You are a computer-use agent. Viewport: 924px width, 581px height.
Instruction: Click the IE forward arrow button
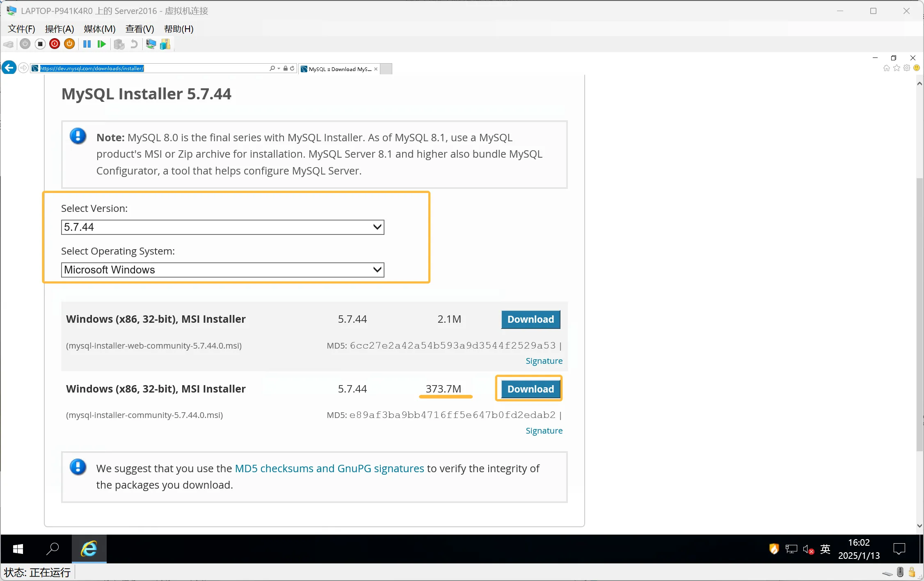[x=23, y=68]
